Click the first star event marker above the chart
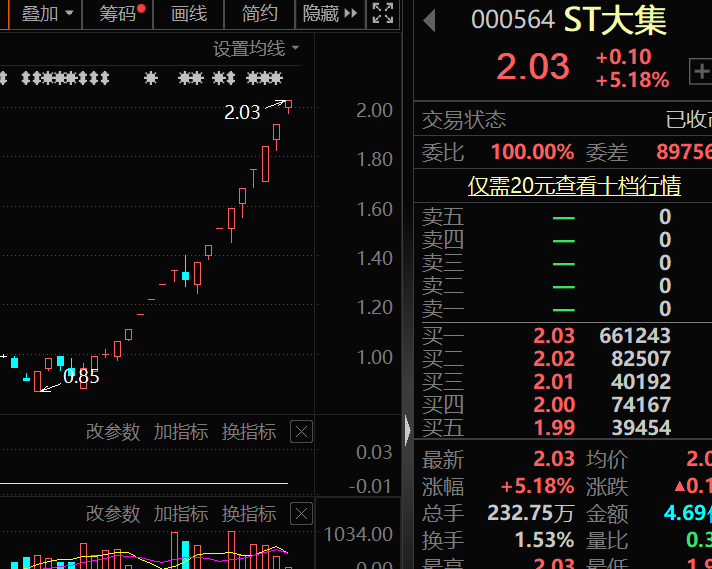712x569 pixels. pyautogui.click(x=3, y=78)
